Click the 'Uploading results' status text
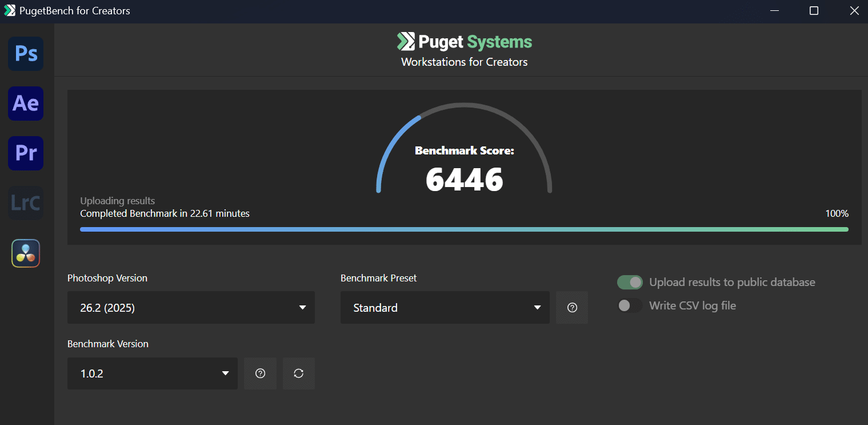 point(118,201)
